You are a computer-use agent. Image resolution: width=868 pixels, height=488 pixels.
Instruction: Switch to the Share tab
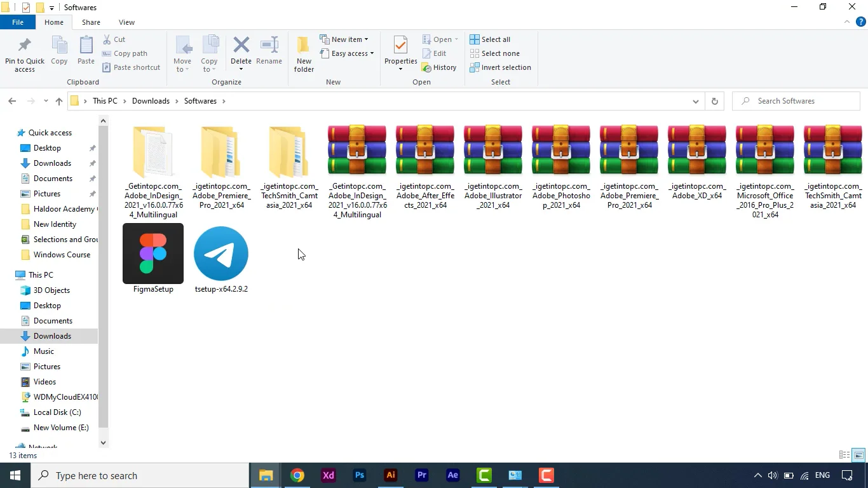tap(91, 22)
